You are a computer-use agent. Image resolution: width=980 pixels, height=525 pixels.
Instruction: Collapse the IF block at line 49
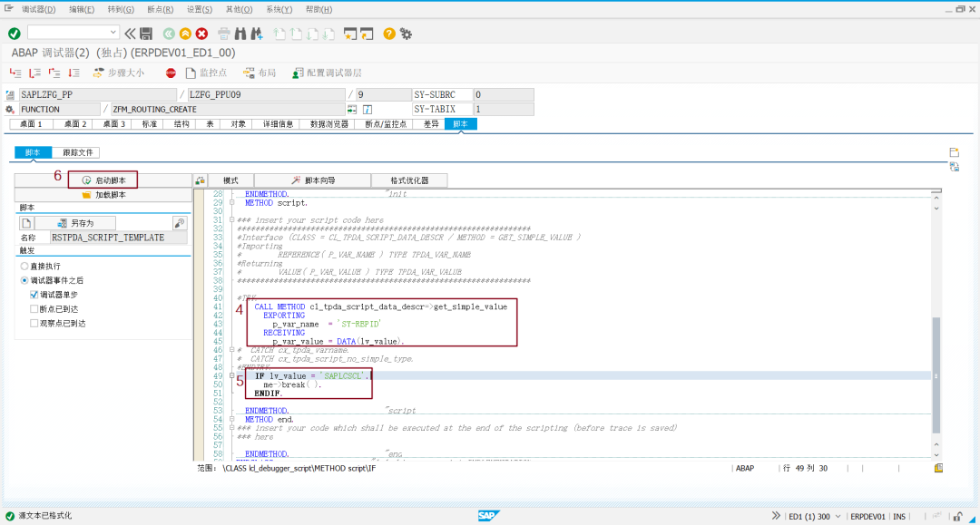click(232, 375)
